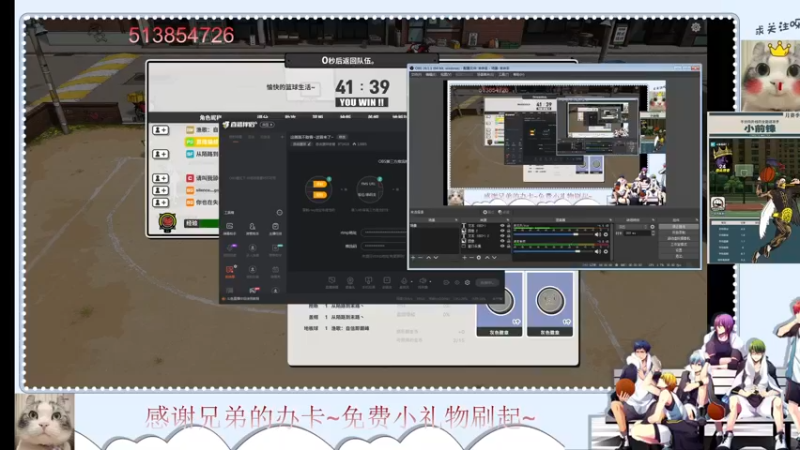This screenshot has height=450, width=800.
Task: Open the File menu in OBS
Action: tap(416, 74)
